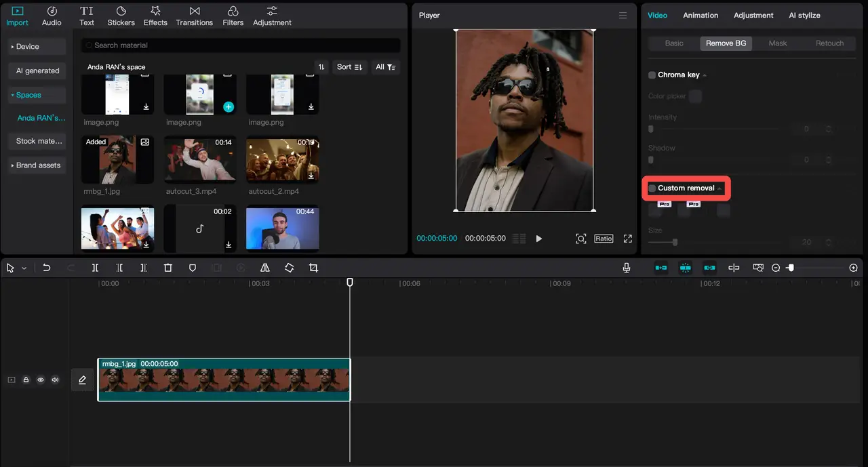Toggle sort order arrows button
The width and height of the screenshot is (868, 467).
pos(321,67)
